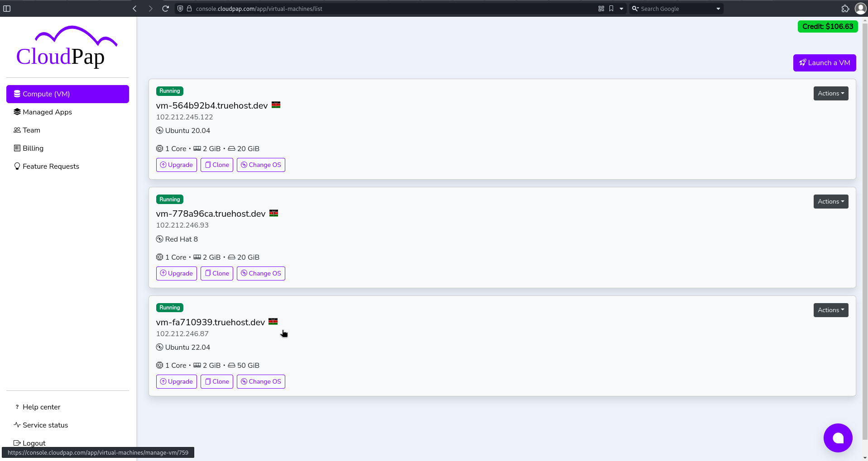This screenshot has width=868, height=461.
Task: Expand Actions menu for vm-564b92b4
Action: [830, 93]
